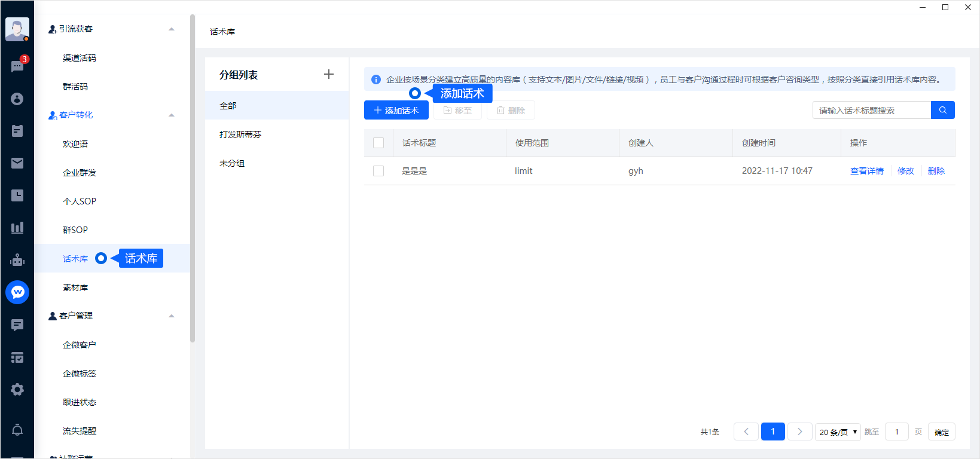Click the 话术标题 search input field
Viewport: 980px width, 459px height.
click(x=871, y=111)
